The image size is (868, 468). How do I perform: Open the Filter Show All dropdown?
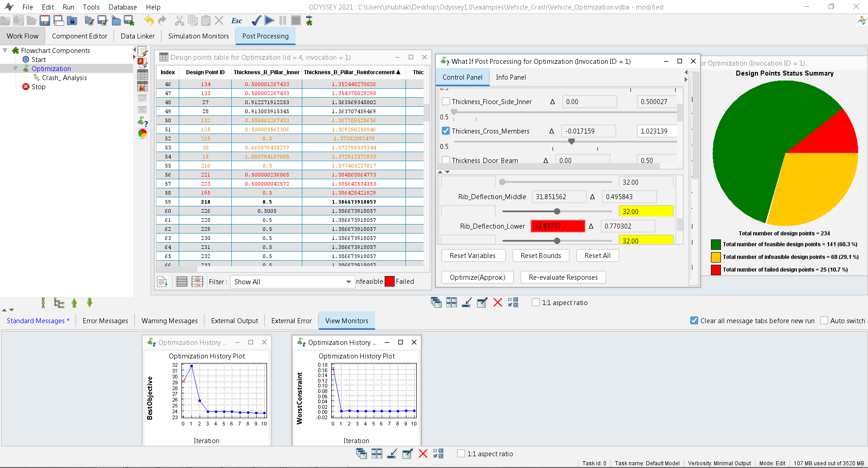[292, 282]
